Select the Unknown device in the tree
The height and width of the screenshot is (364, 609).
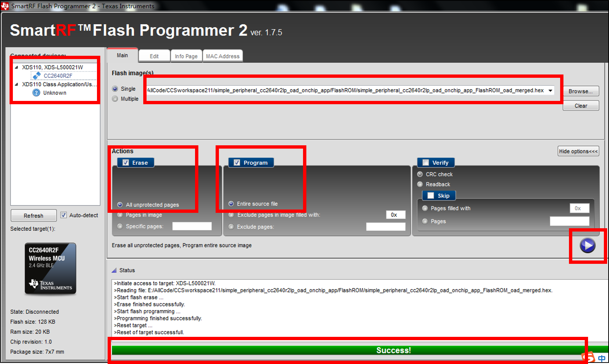pos(55,93)
